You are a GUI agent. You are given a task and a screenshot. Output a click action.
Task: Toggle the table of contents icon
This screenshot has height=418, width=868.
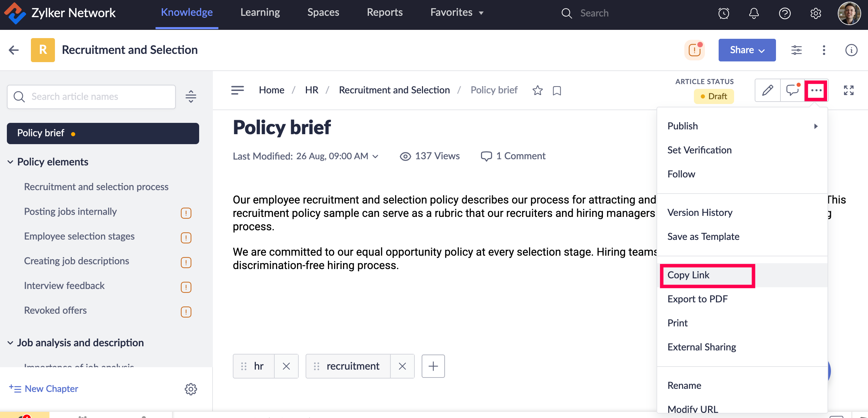pos(237,90)
